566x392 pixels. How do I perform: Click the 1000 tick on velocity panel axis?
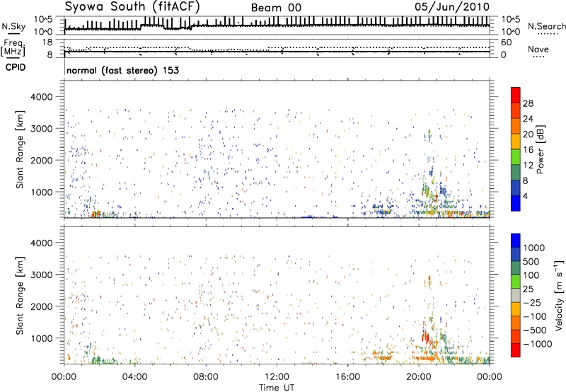tap(42, 338)
